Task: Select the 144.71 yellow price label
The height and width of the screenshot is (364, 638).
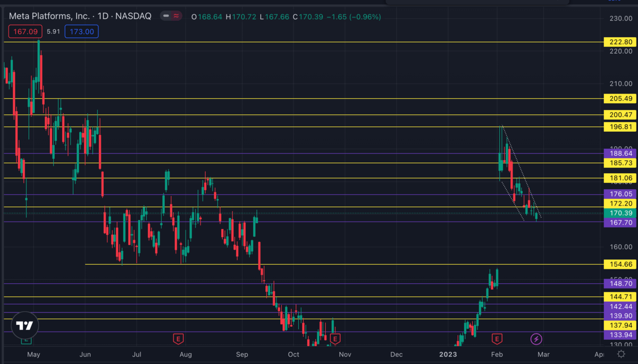Action: tap(620, 297)
